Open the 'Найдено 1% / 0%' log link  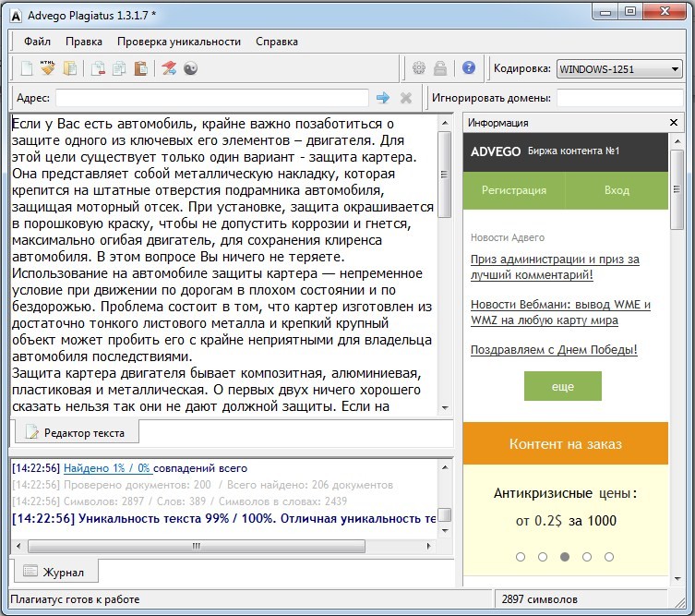[108, 468]
